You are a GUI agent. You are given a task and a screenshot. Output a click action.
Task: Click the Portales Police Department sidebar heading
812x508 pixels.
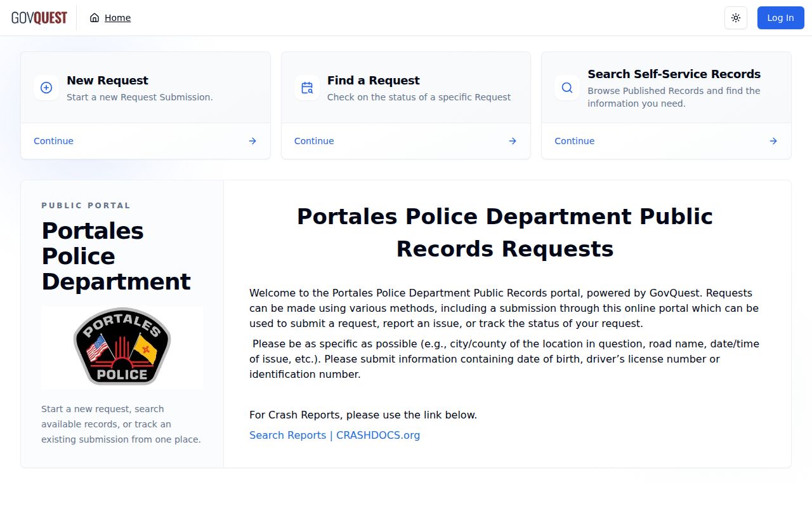click(x=116, y=256)
